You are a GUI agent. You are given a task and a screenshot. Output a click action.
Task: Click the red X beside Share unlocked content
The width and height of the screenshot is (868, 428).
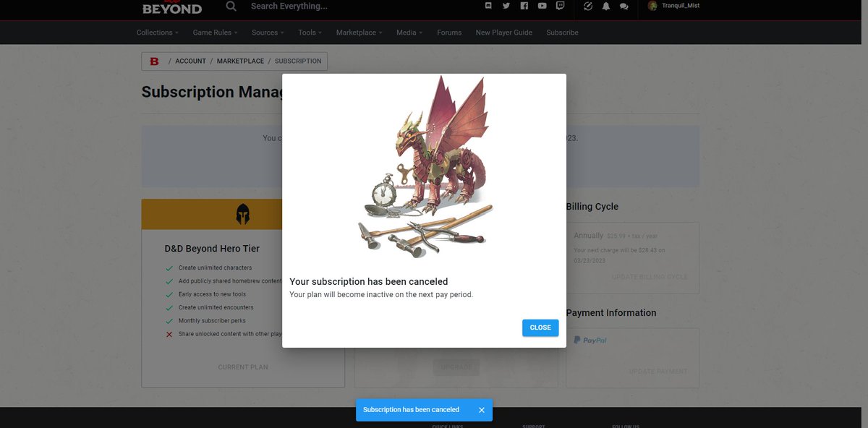[x=169, y=334]
